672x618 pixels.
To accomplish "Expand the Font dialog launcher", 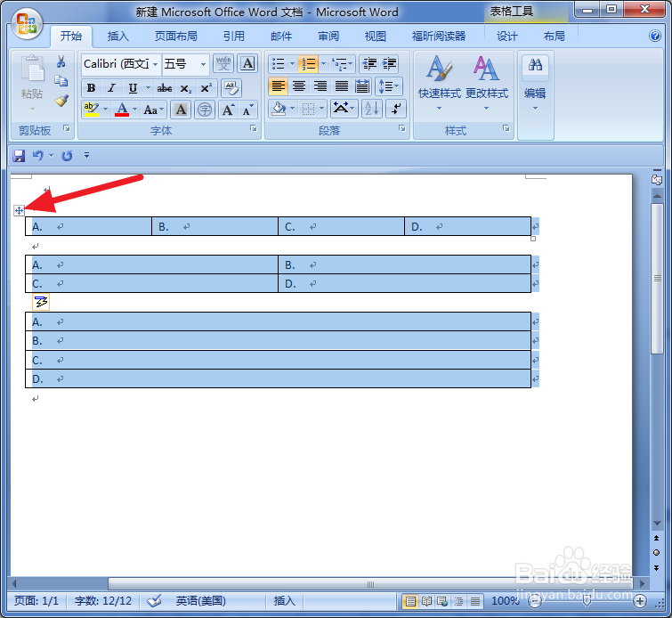I will (x=254, y=128).
